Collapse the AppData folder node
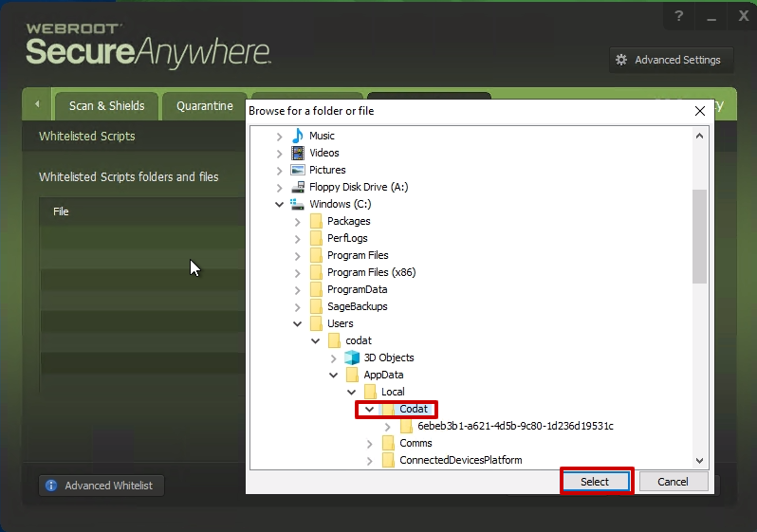757x532 pixels. pos(334,376)
